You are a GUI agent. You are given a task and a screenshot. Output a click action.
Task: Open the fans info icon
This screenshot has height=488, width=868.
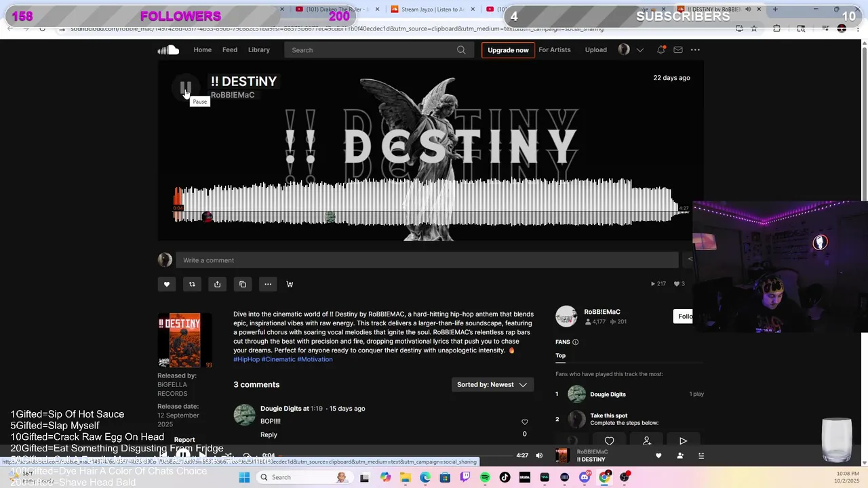click(575, 342)
